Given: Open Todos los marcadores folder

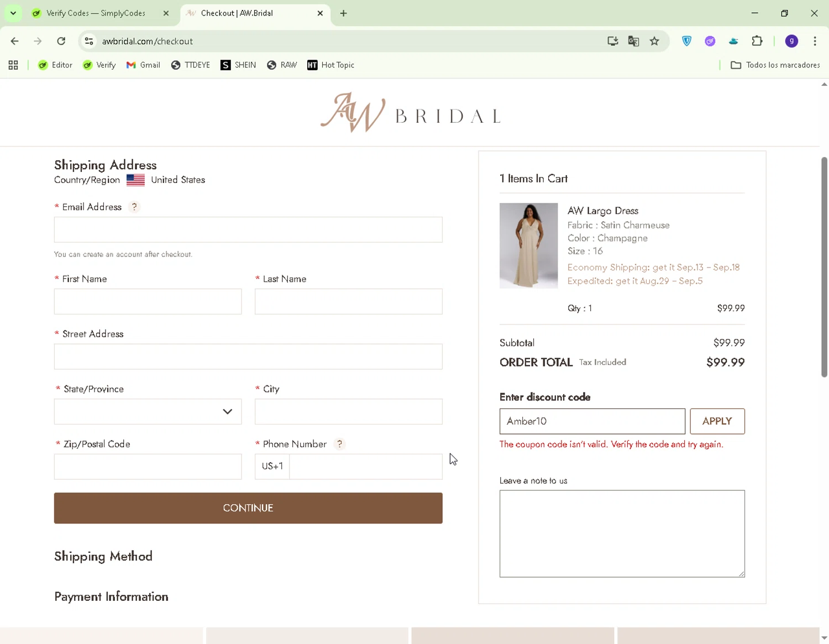Looking at the screenshot, I should pyautogui.click(x=775, y=65).
